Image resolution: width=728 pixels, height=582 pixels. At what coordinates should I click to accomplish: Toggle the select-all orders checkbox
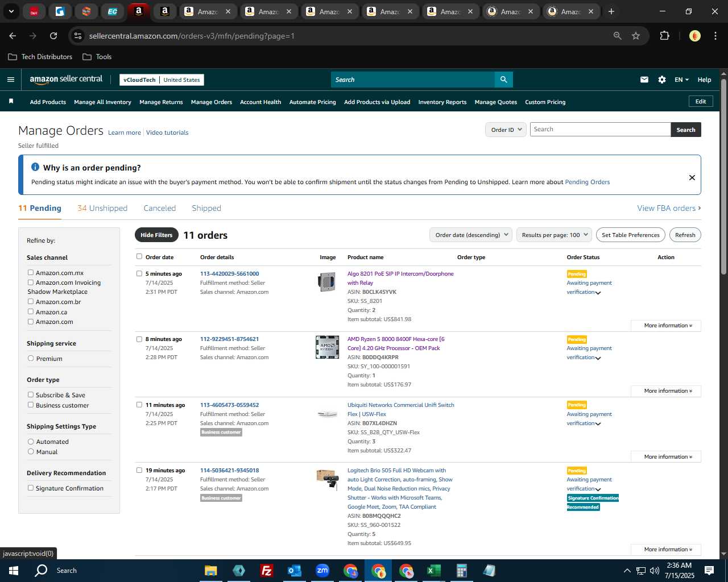click(x=139, y=256)
